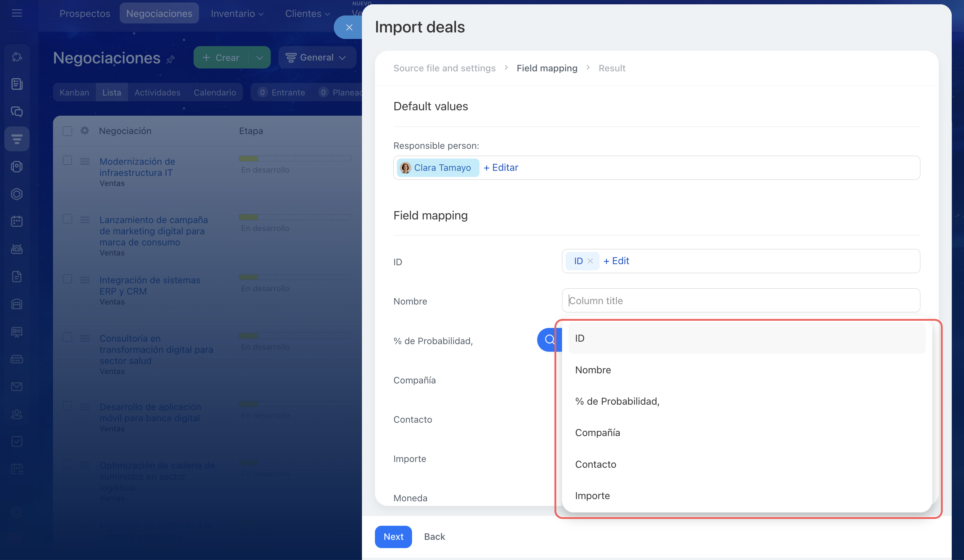Switch to the Kanban view tab
964x560 pixels.
click(x=74, y=93)
